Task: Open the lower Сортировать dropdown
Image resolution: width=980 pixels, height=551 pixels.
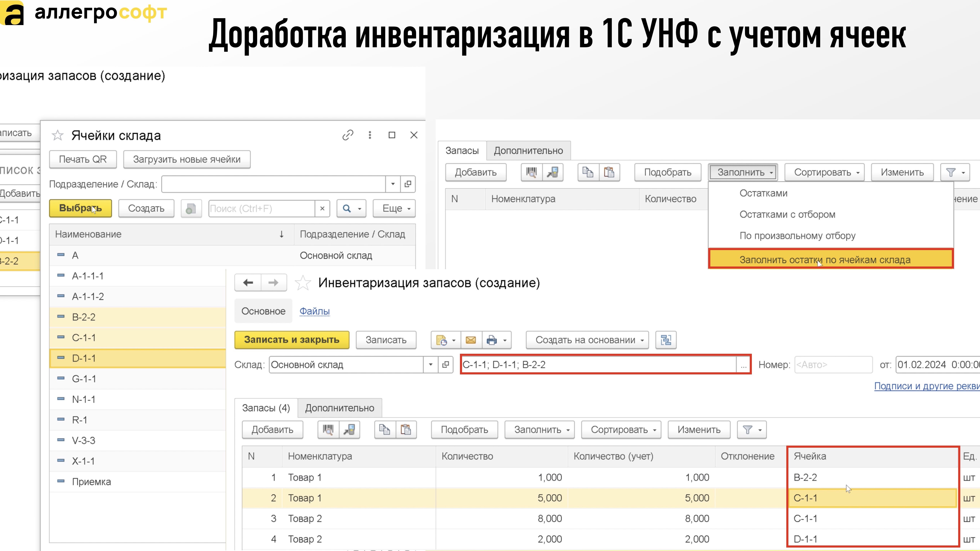Action: pos(621,430)
